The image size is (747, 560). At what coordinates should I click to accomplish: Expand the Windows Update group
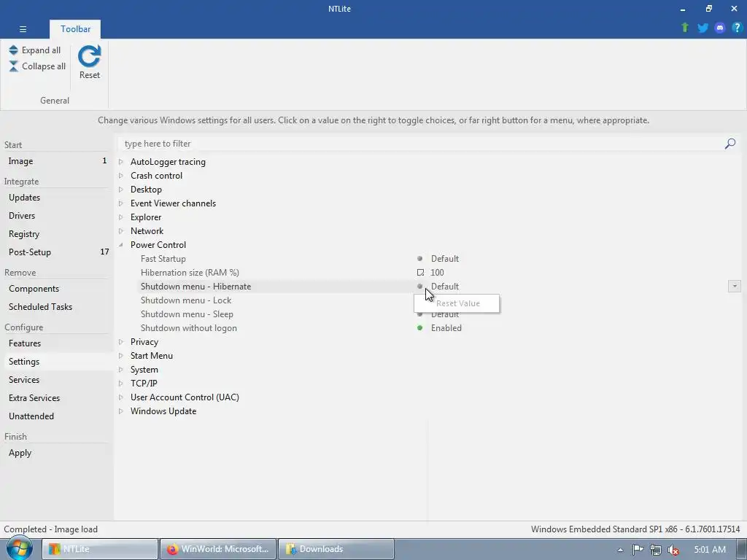tap(121, 411)
